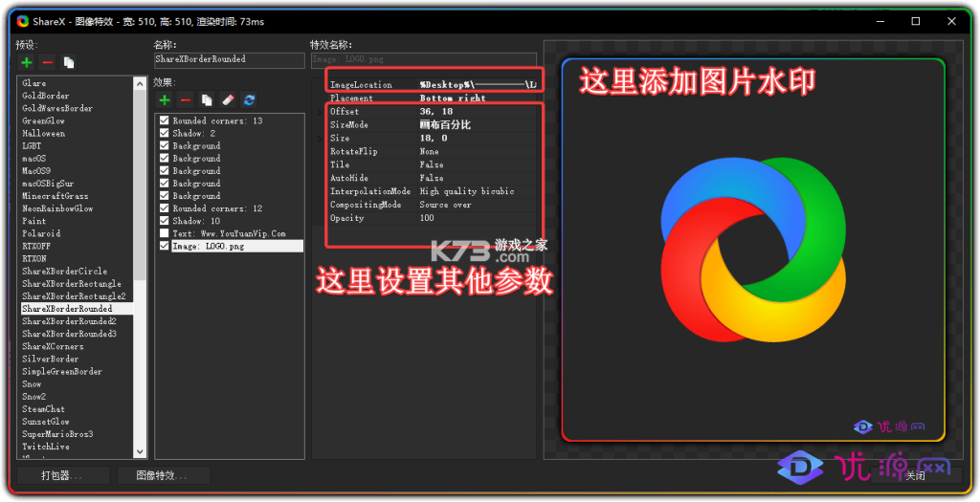Select the ShareXBorderRounded3 preset
The width and height of the screenshot is (980, 502).
coord(69,334)
